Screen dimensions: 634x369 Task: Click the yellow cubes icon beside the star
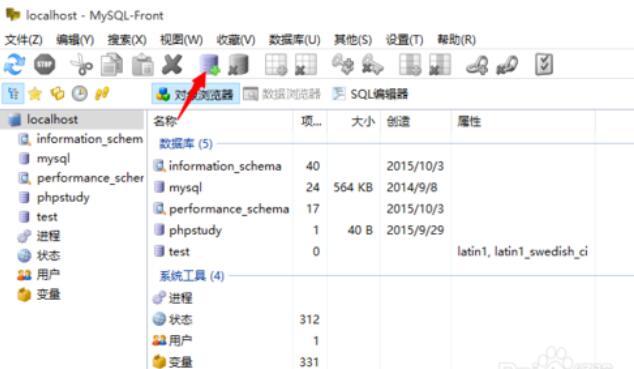pos(57,94)
